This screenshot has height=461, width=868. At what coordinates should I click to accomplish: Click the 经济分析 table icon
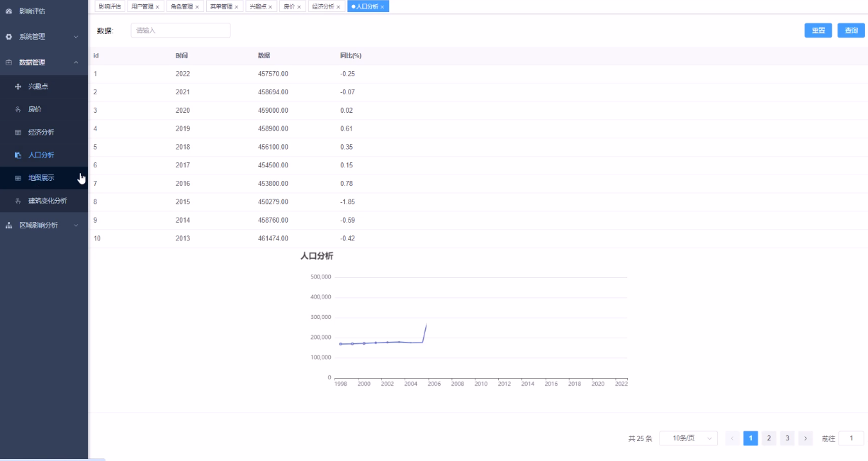(x=18, y=133)
